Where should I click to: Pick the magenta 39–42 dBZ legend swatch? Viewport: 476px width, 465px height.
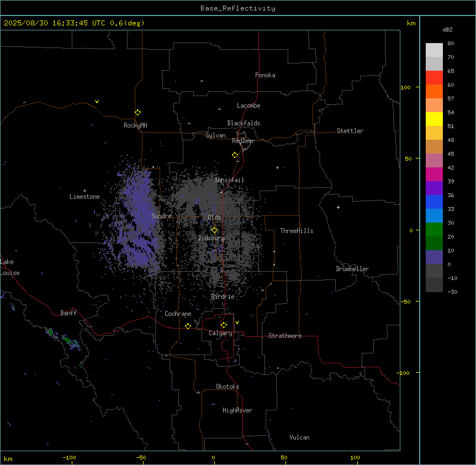pyautogui.click(x=434, y=174)
